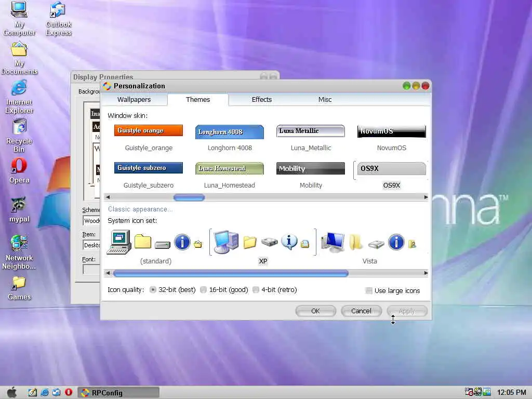The width and height of the screenshot is (532, 399).
Task: Open My Computer desktop icon
Action: tap(19, 18)
